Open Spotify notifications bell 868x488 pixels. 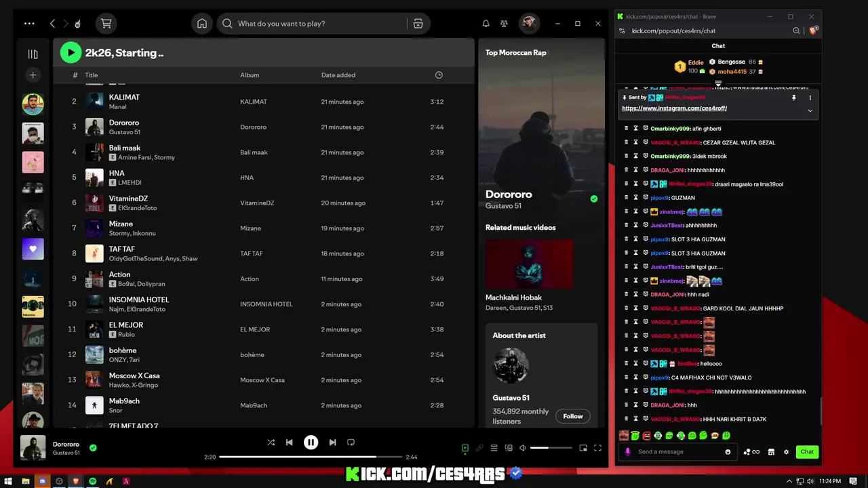(486, 24)
